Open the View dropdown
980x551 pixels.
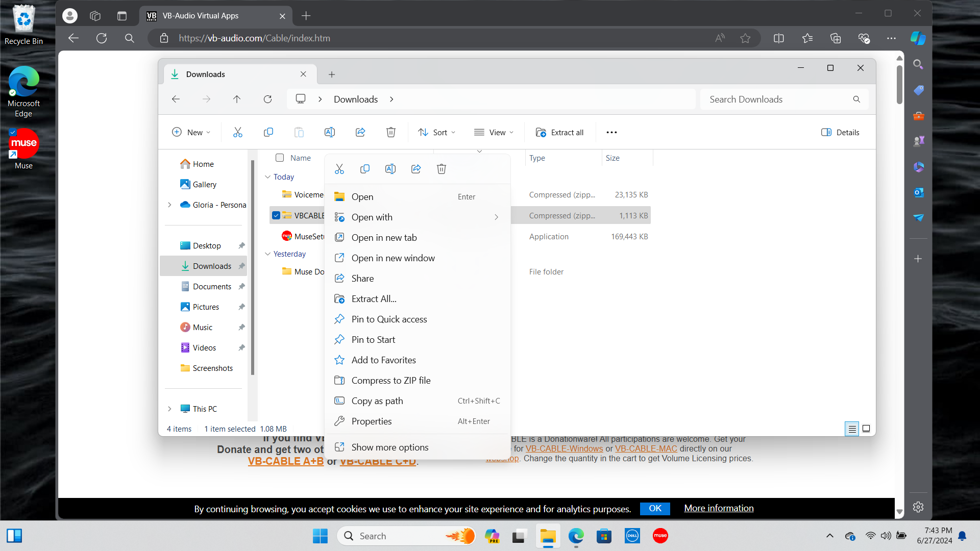[494, 132]
